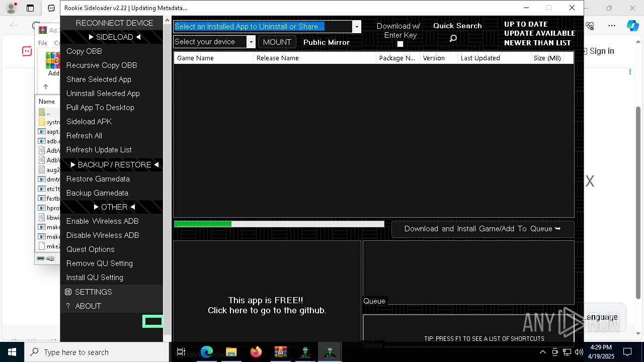Click the volume speaker tray icon

pyautogui.click(x=579, y=352)
